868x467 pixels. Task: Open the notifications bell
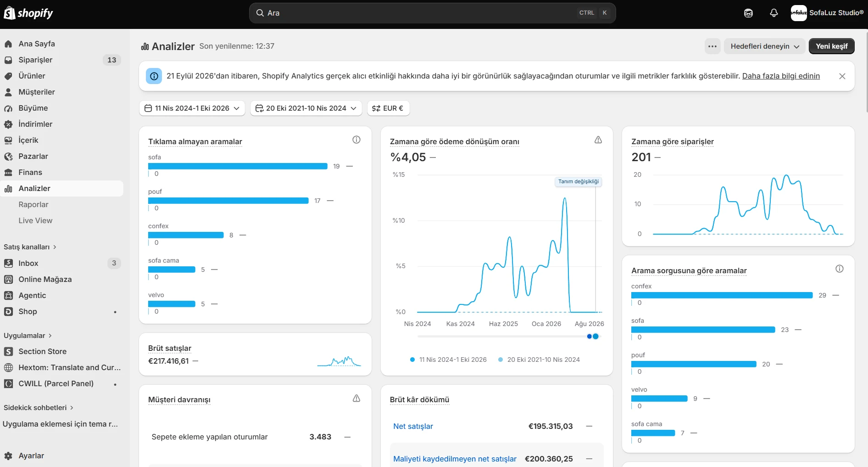[774, 13]
